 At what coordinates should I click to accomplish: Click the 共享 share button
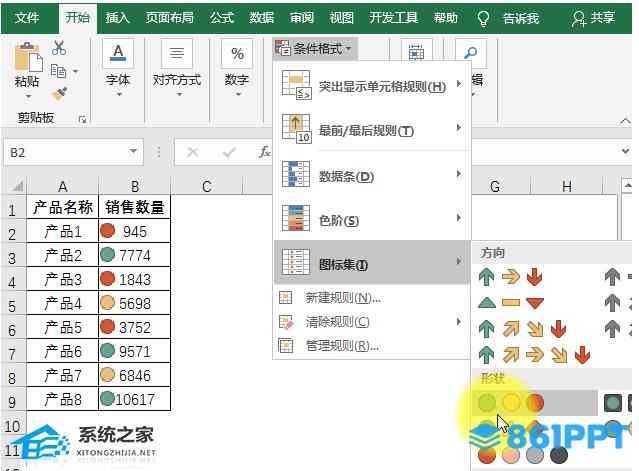pos(594,18)
